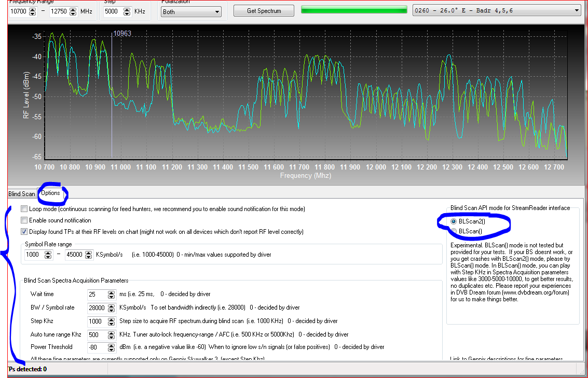Click the BW / Symbol rate field 28000
Viewport: 588px width, 378px height.
(x=97, y=308)
